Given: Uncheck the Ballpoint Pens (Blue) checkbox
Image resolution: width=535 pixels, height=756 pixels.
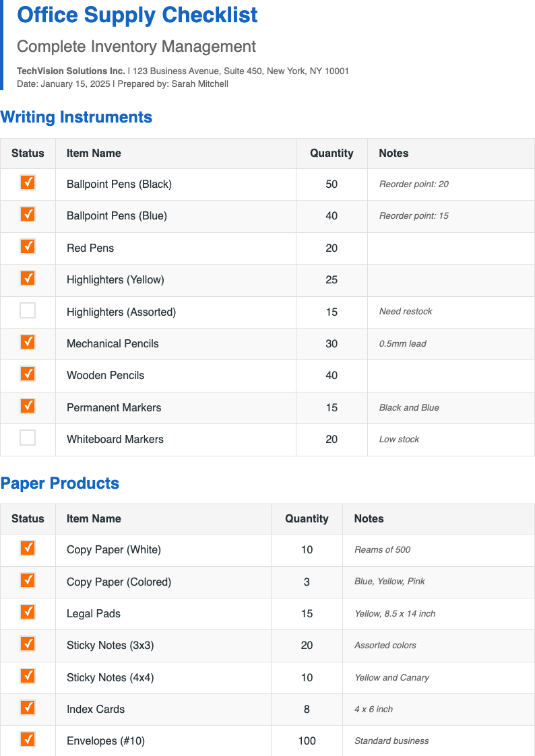Looking at the screenshot, I should click(28, 215).
